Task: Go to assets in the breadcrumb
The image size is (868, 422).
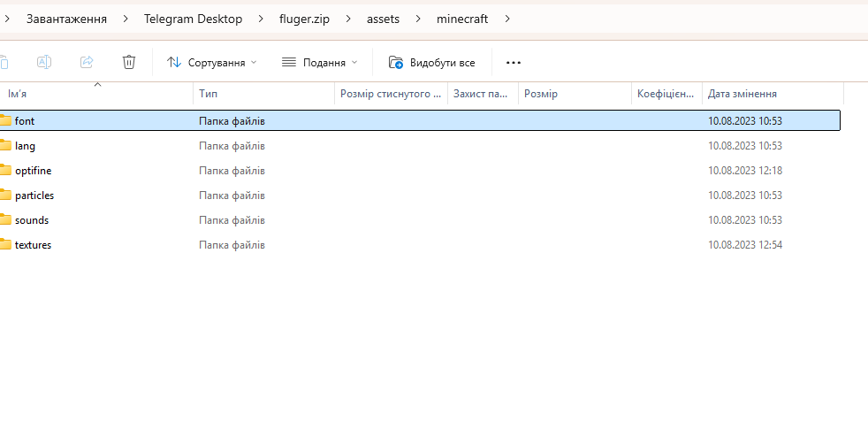Action: tap(383, 19)
